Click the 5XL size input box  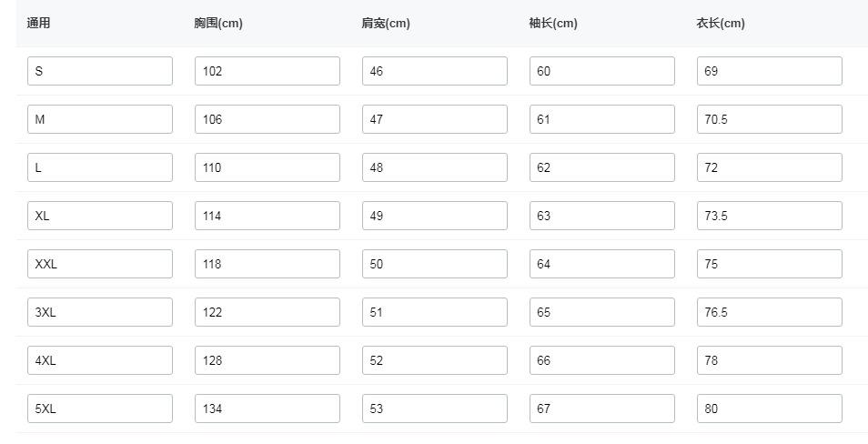click(x=100, y=409)
